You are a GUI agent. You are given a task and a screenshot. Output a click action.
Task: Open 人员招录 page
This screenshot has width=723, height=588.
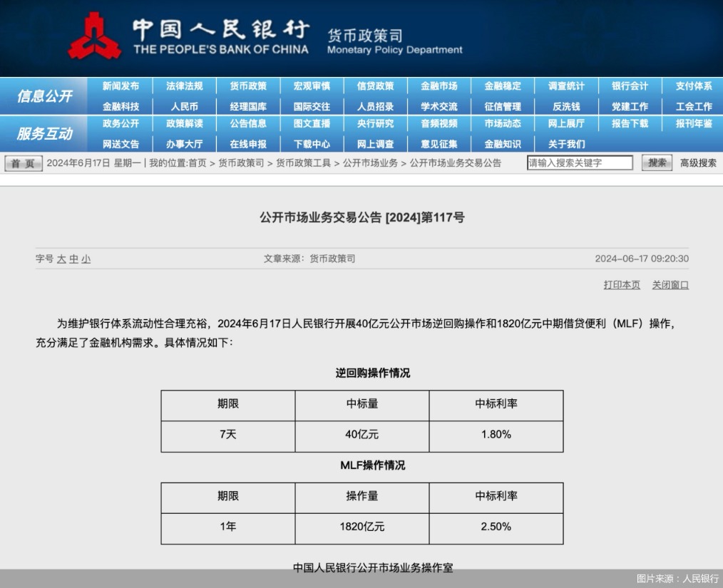point(375,106)
